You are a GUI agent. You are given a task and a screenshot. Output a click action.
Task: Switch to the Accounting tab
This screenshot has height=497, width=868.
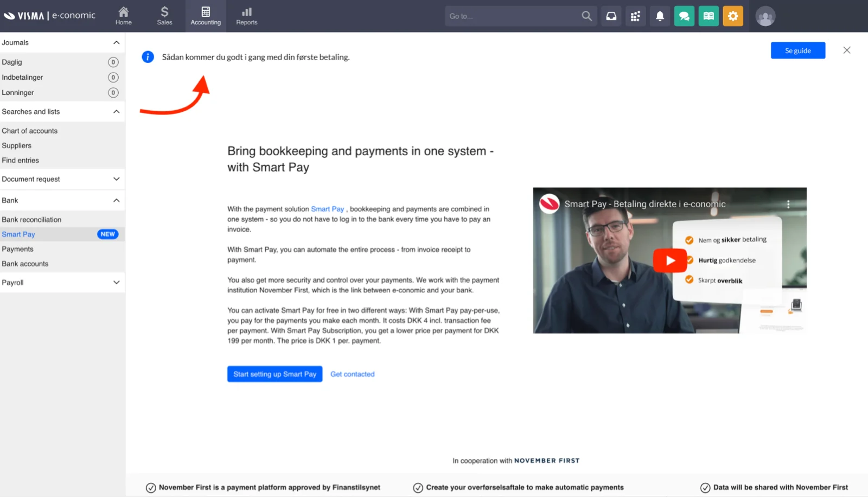206,15
